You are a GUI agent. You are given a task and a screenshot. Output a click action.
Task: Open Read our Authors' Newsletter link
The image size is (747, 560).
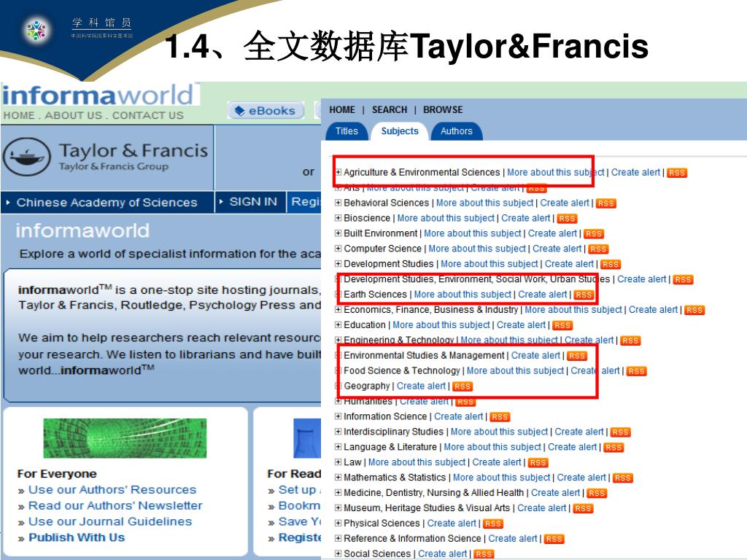click(115, 506)
